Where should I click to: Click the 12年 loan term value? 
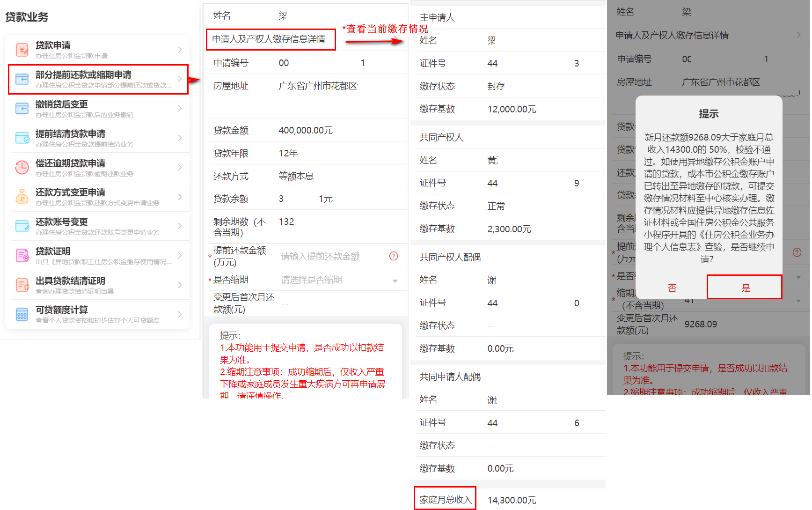pos(288,153)
